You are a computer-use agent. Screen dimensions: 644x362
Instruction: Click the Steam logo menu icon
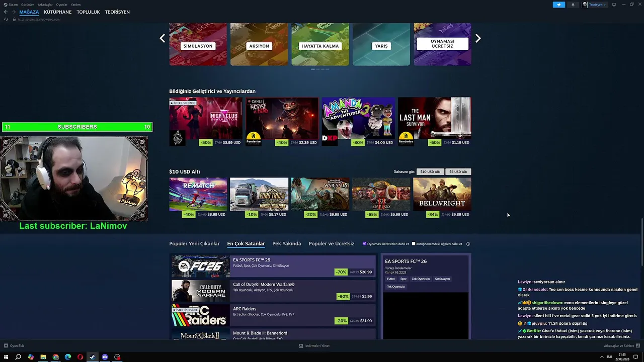click(x=6, y=5)
